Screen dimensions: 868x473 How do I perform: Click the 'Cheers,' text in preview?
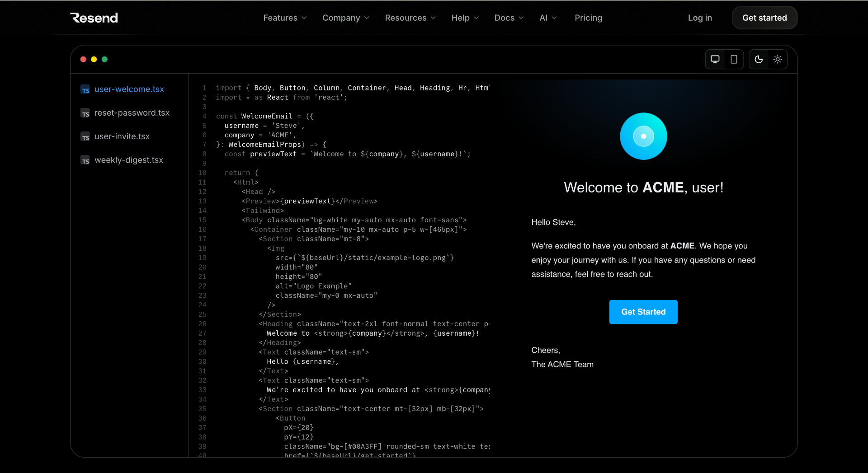coord(546,350)
